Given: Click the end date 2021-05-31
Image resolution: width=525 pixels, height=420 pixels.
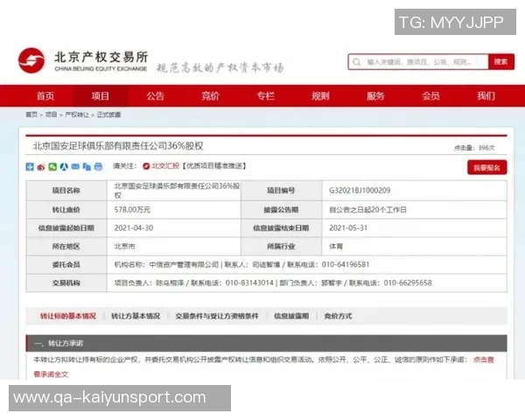Looking at the screenshot, I should (x=348, y=228).
